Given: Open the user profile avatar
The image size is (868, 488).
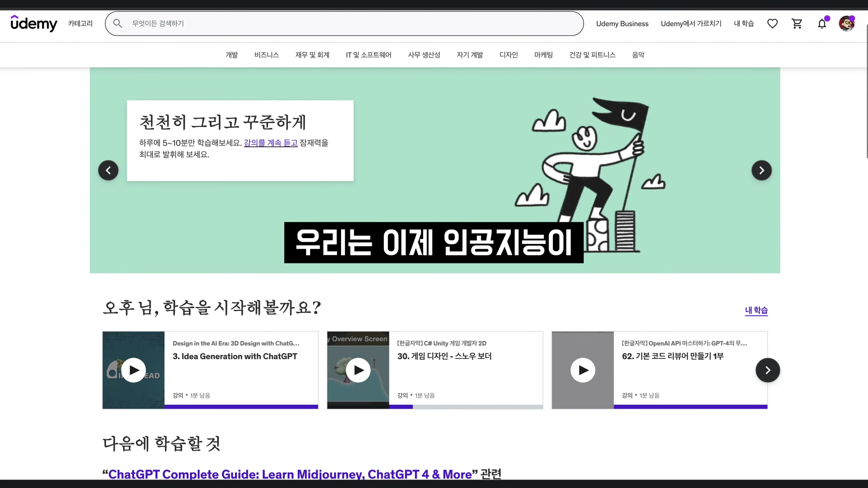Looking at the screenshot, I should click(x=847, y=24).
